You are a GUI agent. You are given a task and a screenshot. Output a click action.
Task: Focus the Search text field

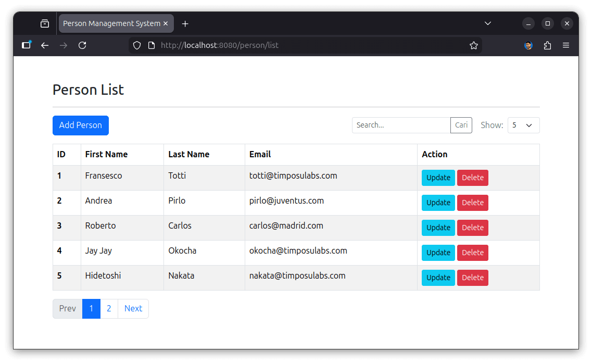pyautogui.click(x=401, y=125)
